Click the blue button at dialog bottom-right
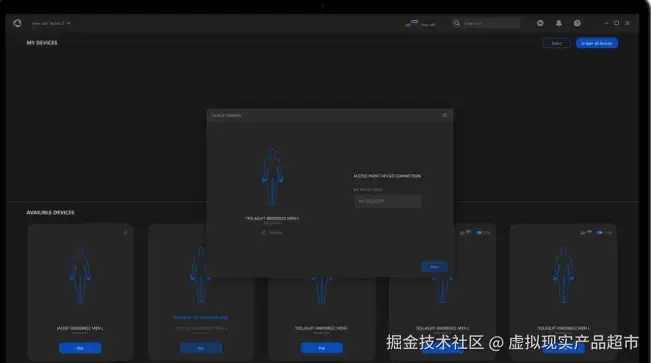Image resolution: width=651 pixels, height=363 pixels. pyautogui.click(x=434, y=267)
